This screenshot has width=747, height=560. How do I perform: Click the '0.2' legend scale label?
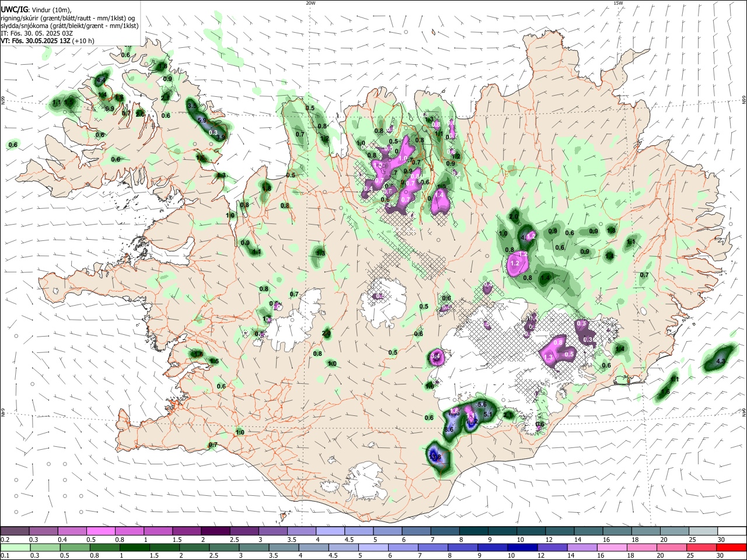point(5,540)
